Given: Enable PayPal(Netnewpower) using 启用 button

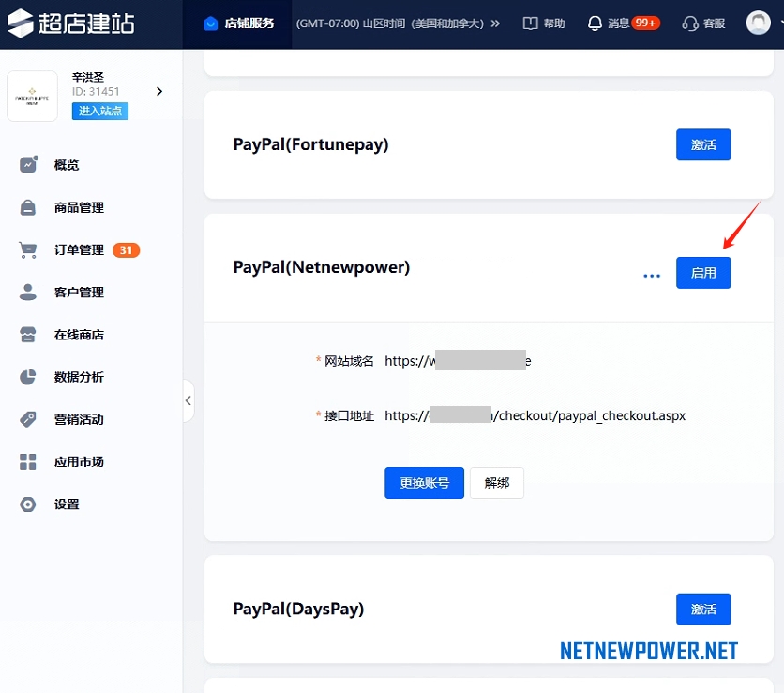Looking at the screenshot, I should pos(703,273).
